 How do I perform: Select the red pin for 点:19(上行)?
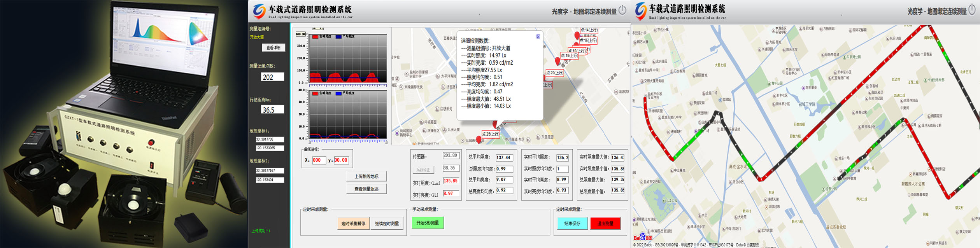coord(557,61)
